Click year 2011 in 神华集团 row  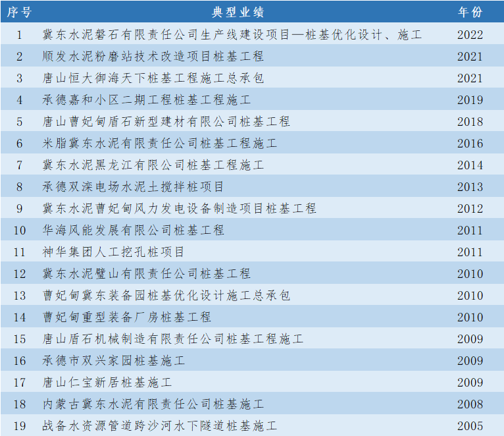(470, 252)
